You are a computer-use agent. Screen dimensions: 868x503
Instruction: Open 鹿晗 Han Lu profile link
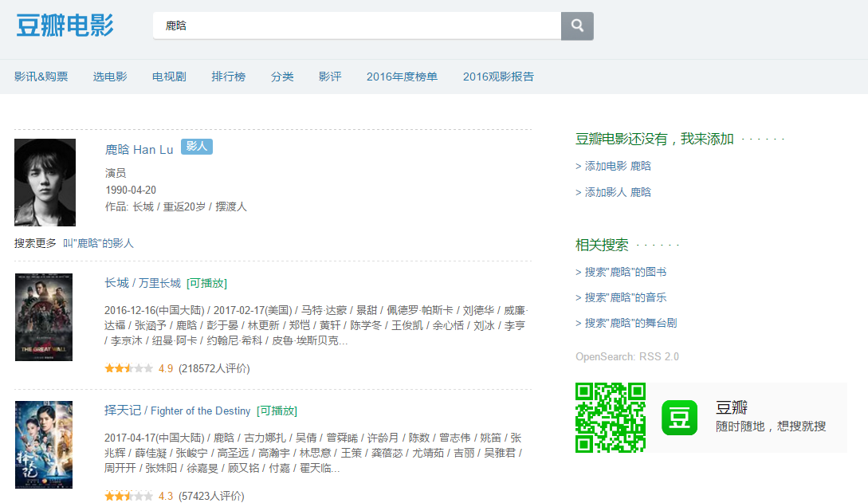pyautogui.click(x=139, y=149)
